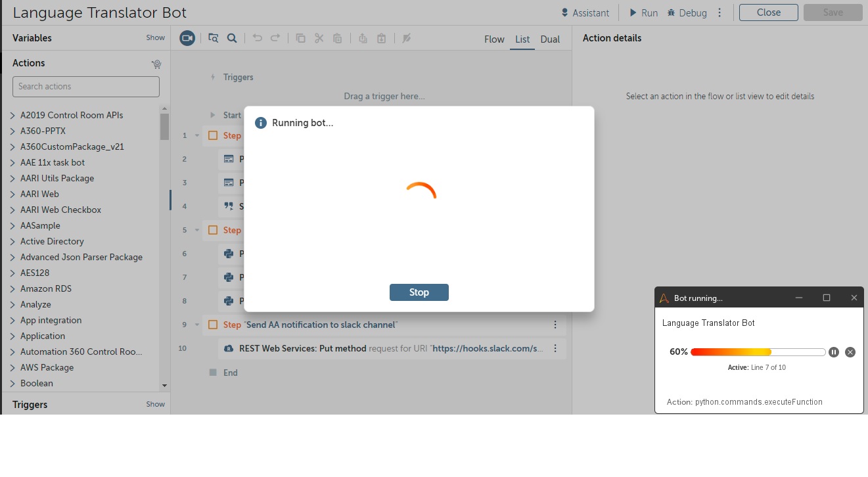Expand the Amazon RDS package chevron
This screenshot has height=477, width=868.
point(12,288)
